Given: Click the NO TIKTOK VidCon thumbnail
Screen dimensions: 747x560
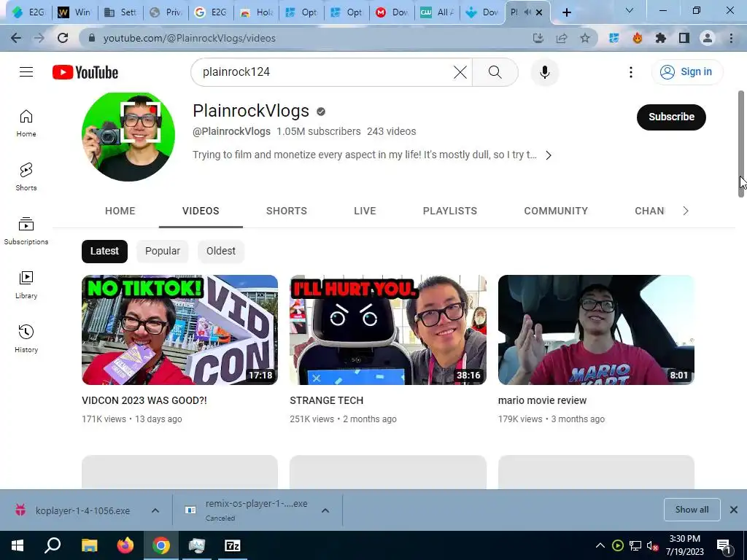Looking at the screenshot, I should (179, 330).
